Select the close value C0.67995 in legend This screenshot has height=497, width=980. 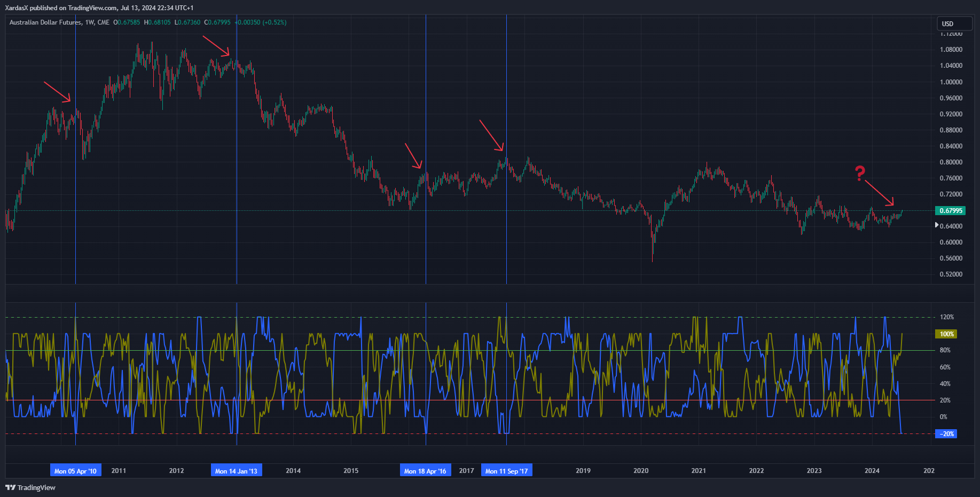pyautogui.click(x=217, y=22)
